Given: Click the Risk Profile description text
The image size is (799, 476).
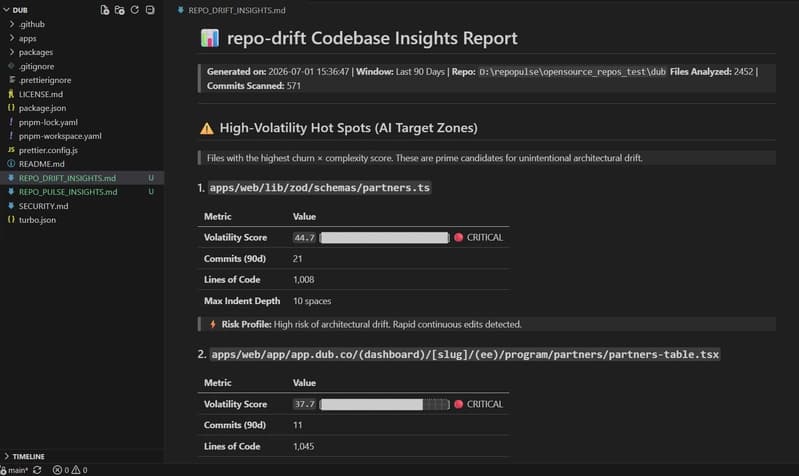Looking at the screenshot, I should click(397, 324).
